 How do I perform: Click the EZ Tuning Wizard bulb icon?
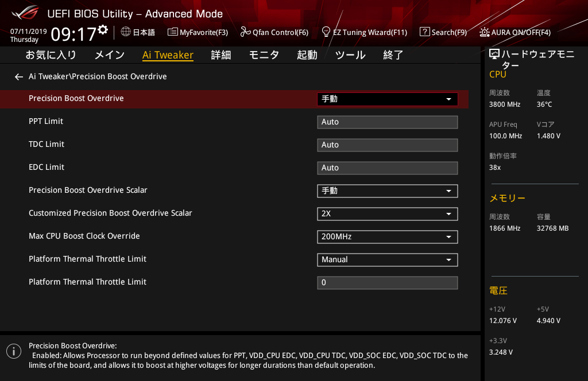pyautogui.click(x=326, y=32)
